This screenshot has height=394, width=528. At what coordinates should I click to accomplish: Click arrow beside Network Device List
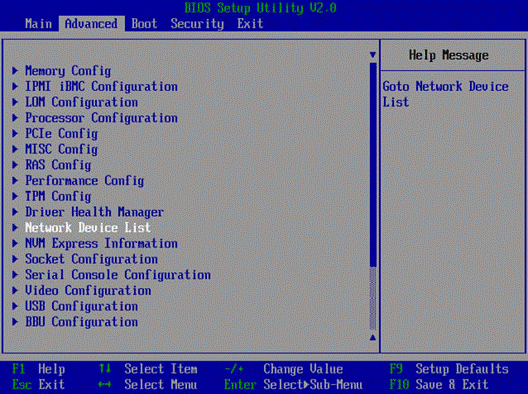point(15,228)
